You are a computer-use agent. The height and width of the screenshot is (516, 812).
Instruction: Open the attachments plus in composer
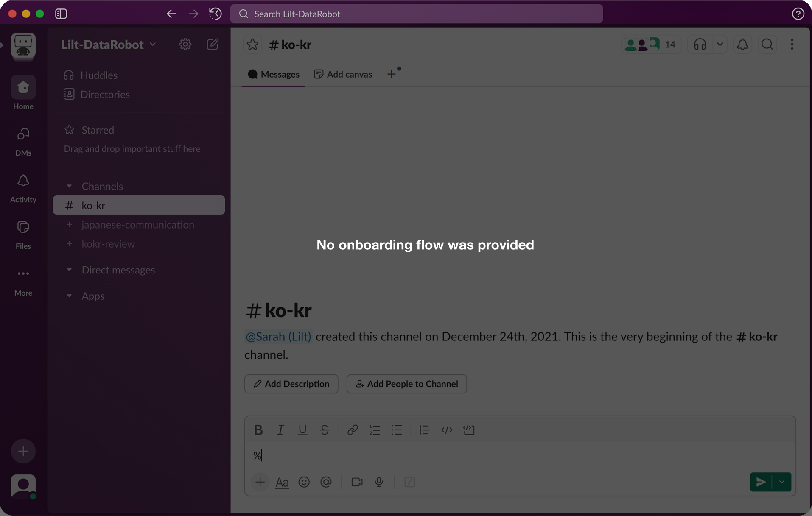click(x=260, y=482)
